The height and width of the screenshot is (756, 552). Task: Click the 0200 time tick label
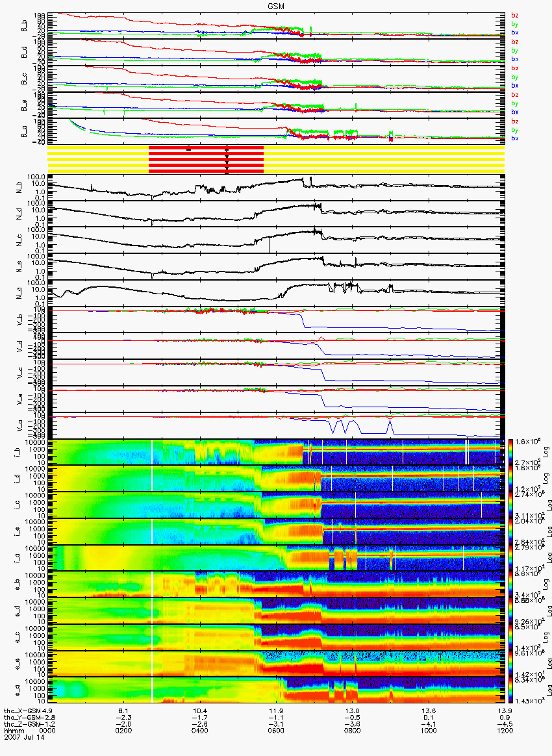coord(123,731)
